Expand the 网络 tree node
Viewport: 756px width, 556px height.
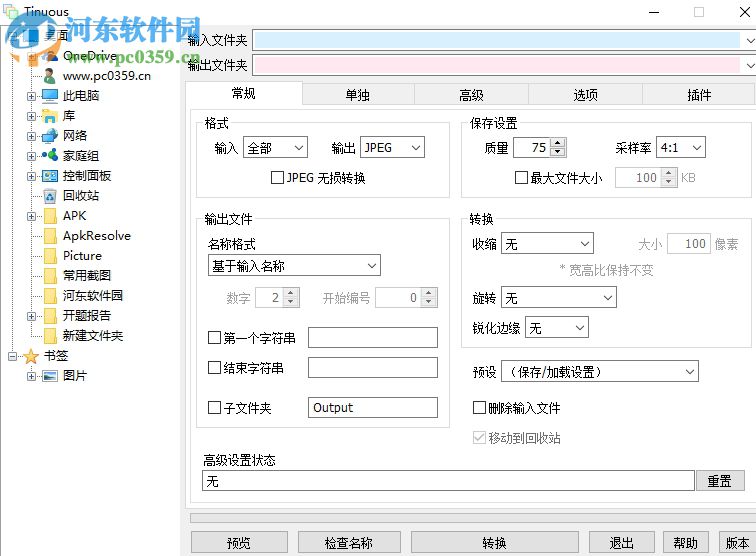click(x=31, y=136)
